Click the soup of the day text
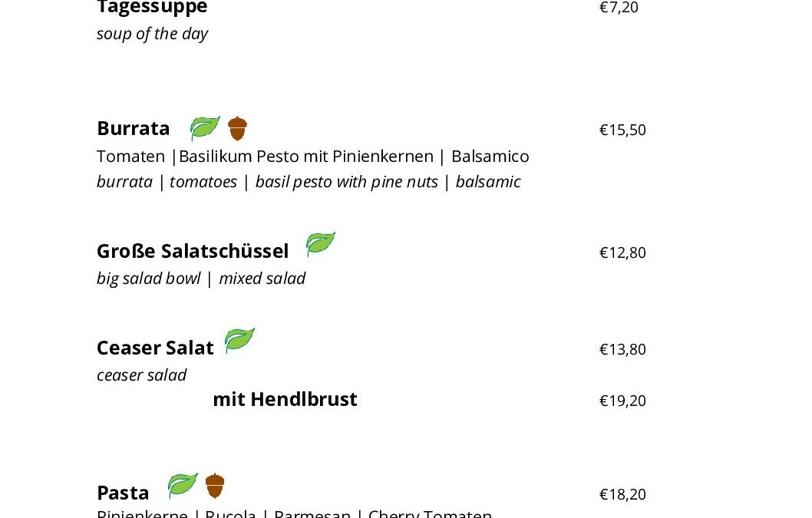This screenshot has width=812, height=518. (152, 35)
